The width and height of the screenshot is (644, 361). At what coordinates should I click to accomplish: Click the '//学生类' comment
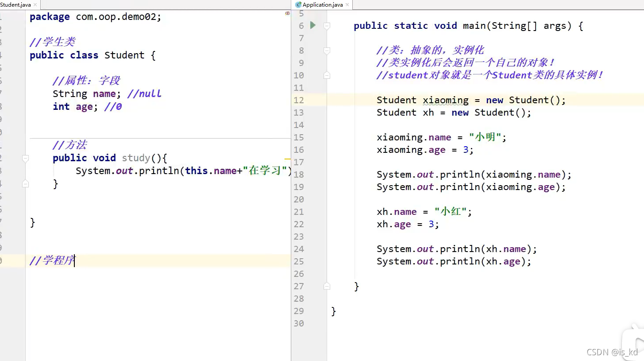click(x=52, y=42)
